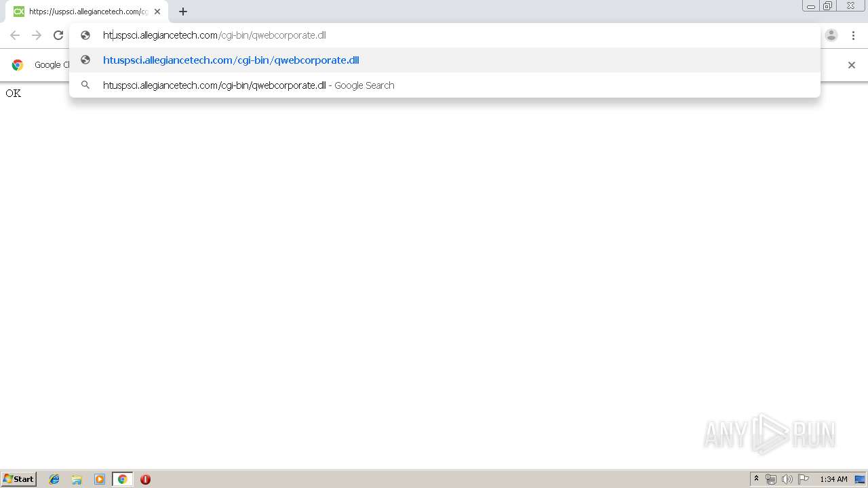This screenshot has width=868, height=488.
Task: Click the Chrome logo in the info bar
Action: pos(18,65)
